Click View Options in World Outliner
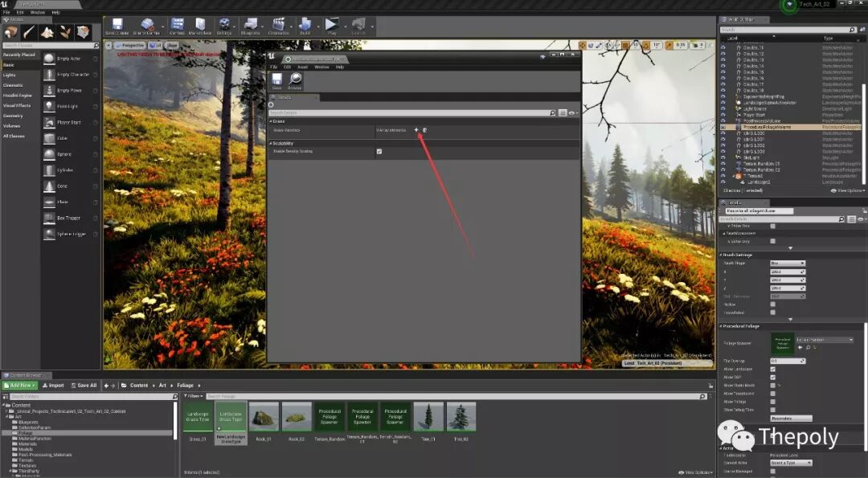This screenshot has width=868, height=478. click(847, 190)
